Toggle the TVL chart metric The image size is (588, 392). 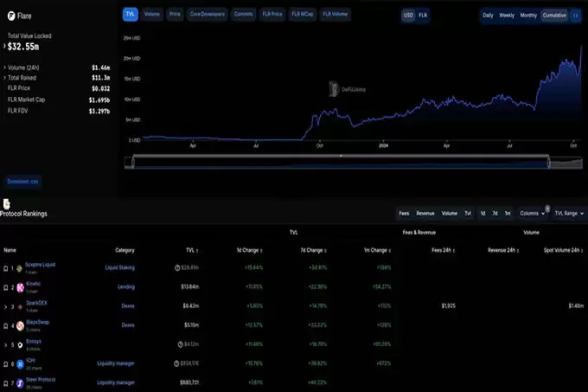(x=130, y=14)
